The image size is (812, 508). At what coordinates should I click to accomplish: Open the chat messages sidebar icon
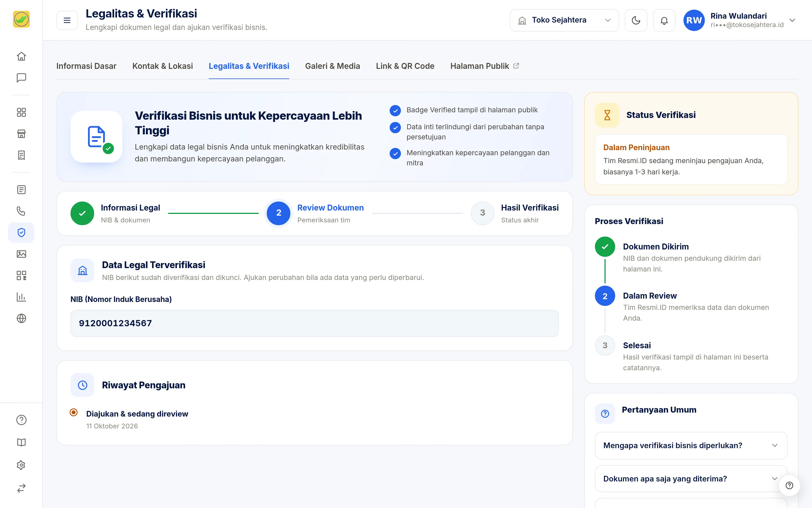[x=21, y=78]
